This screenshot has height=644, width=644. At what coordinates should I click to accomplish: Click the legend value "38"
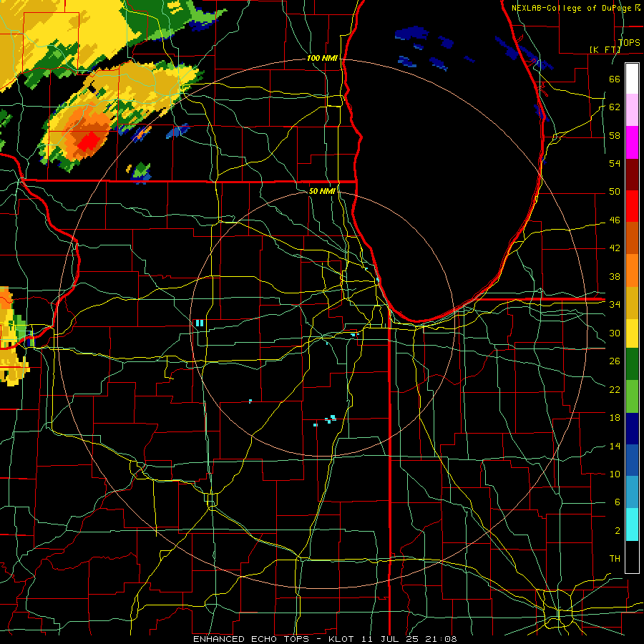[x=615, y=276]
